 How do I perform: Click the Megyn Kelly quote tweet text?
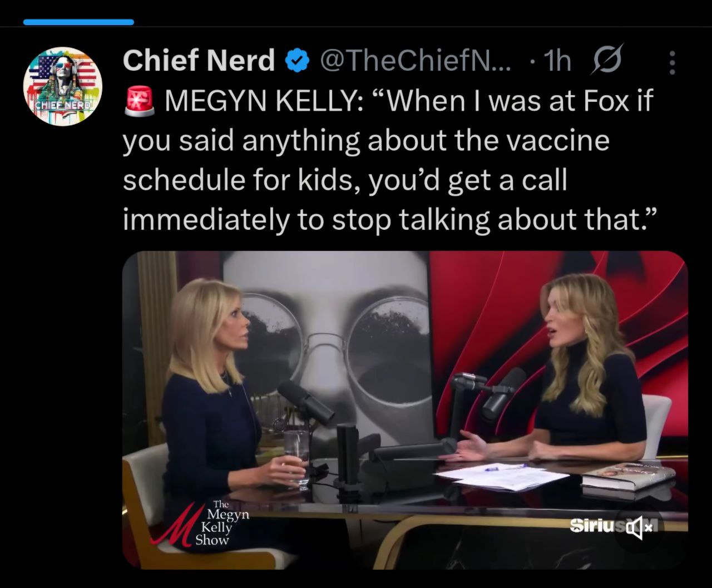coord(389,161)
